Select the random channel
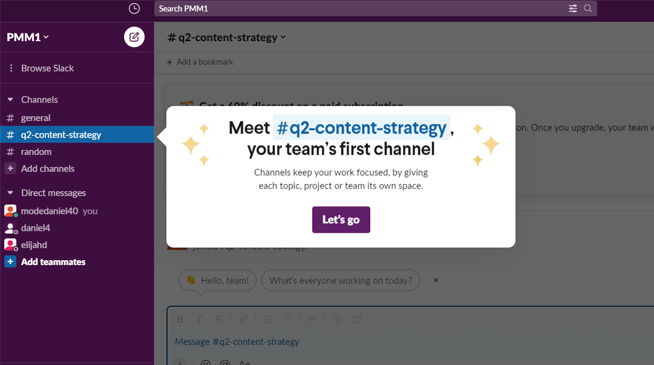This screenshot has width=654, height=365. 77,152
